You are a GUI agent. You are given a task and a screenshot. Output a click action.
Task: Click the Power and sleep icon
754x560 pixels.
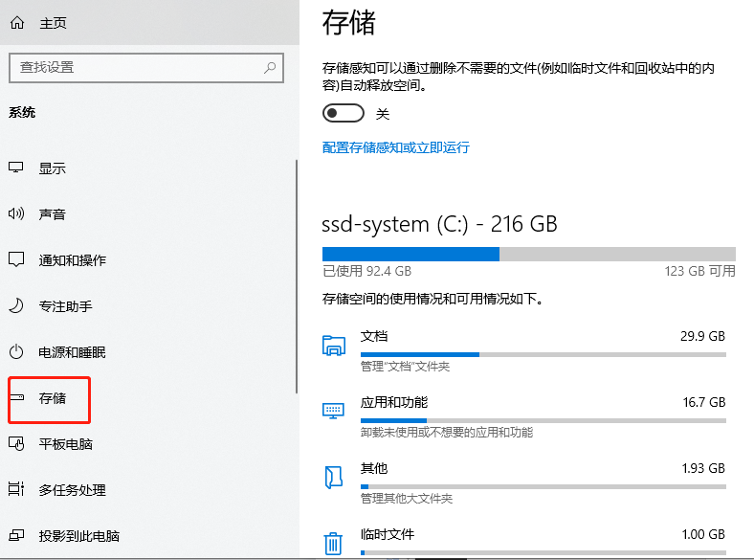(16, 352)
